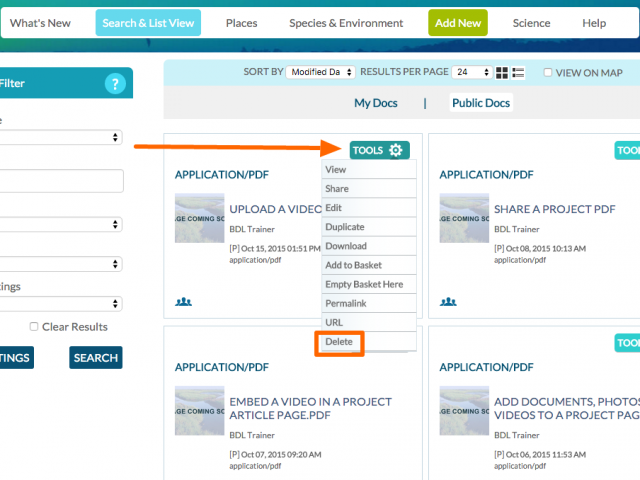Viewport: 640px width, 480px height.
Task: Open Tools button on Add Documents, Photos card
Action: tap(627, 343)
